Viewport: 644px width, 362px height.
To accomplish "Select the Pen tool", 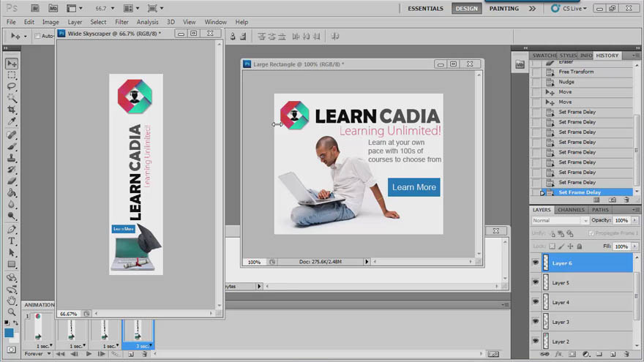I will 12,230.
